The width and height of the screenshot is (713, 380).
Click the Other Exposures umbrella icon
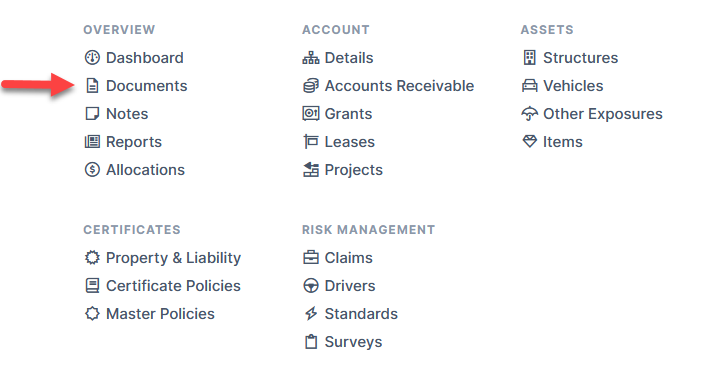pyautogui.click(x=530, y=114)
